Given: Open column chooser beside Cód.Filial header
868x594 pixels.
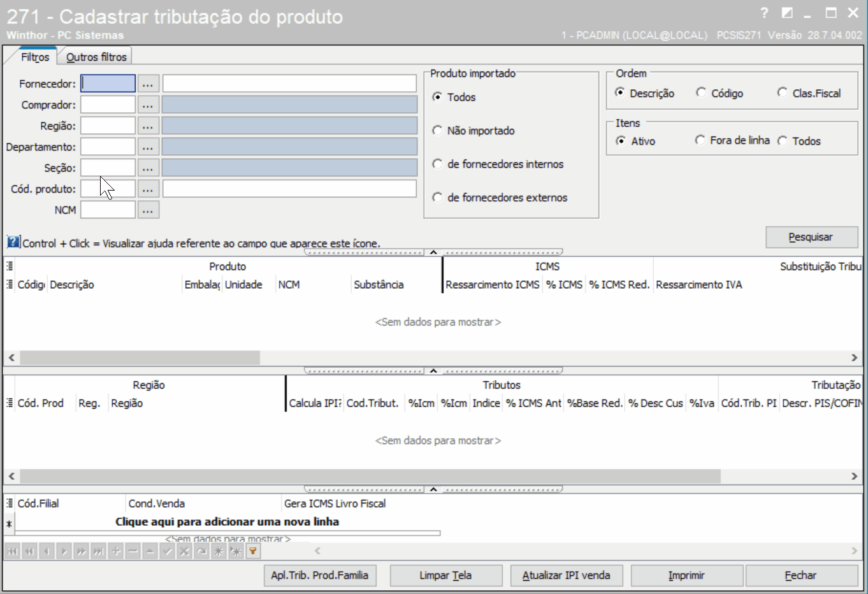Looking at the screenshot, I should point(10,503).
